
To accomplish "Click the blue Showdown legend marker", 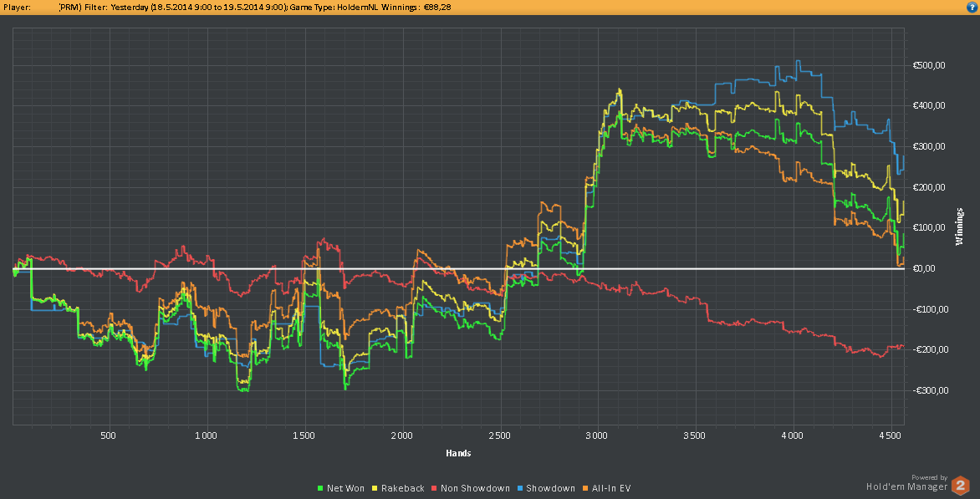I will [520, 488].
